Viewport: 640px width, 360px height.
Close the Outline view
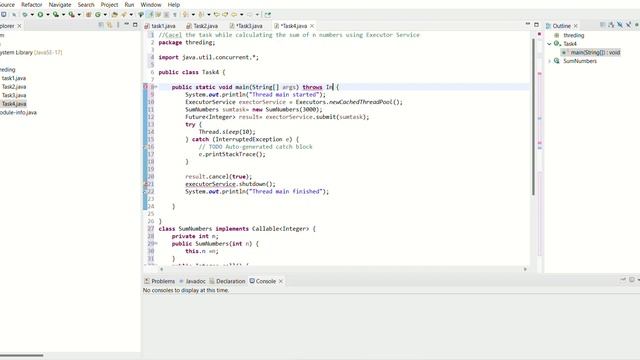pyautogui.click(x=576, y=26)
